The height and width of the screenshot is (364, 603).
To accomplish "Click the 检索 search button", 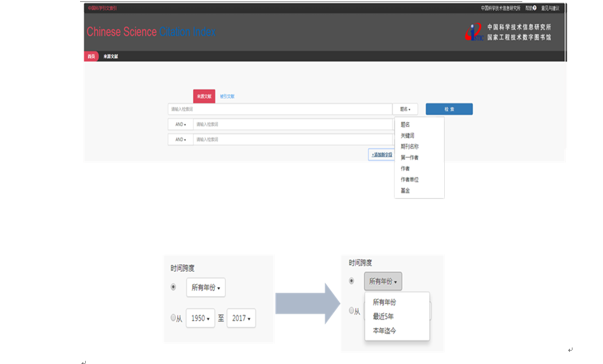I will [x=449, y=109].
